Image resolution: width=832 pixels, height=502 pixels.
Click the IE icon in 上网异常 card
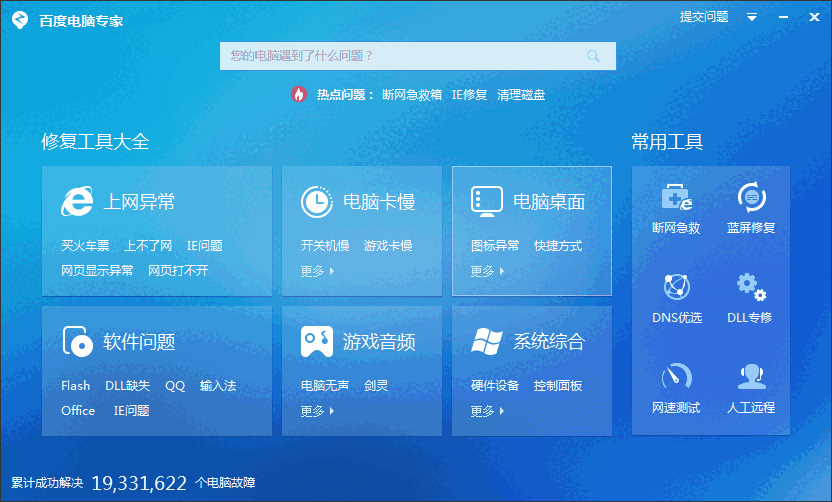tap(77, 201)
